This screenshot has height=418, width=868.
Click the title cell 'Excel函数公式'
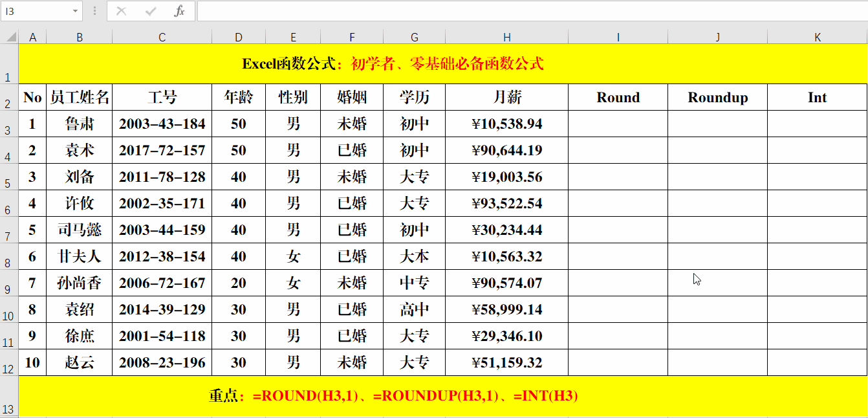(x=443, y=64)
